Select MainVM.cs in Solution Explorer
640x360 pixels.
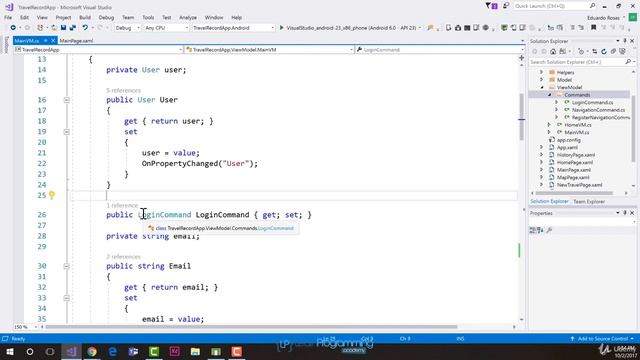(576, 132)
